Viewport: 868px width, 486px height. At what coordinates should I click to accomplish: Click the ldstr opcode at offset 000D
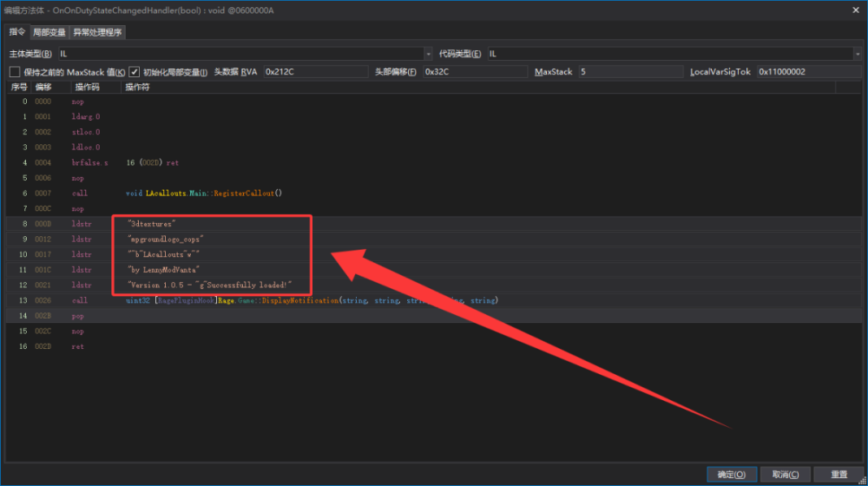click(x=82, y=224)
